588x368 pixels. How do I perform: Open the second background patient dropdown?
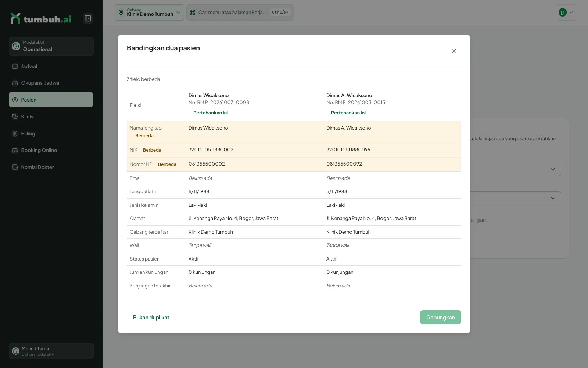coord(516,198)
